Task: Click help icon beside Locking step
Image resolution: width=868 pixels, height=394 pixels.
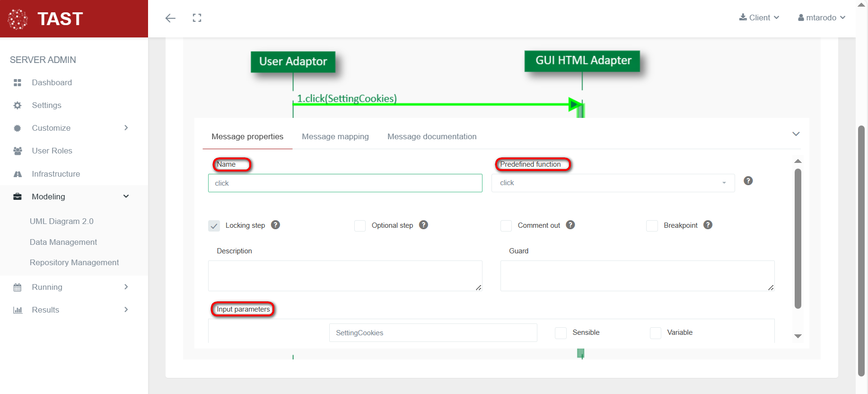Action: (275, 225)
